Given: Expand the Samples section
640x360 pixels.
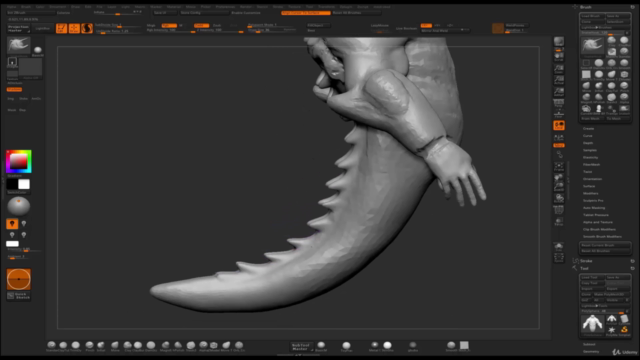Looking at the screenshot, I should [x=590, y=150].
